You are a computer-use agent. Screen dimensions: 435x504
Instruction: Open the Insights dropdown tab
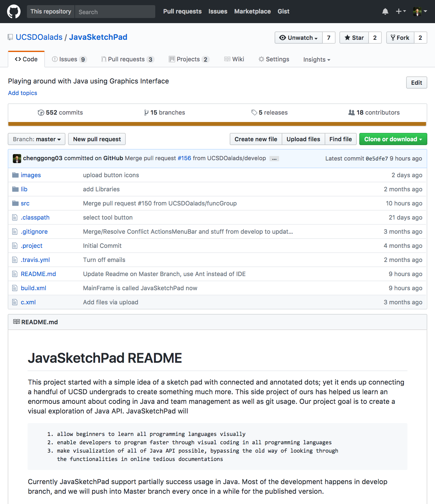coord(317,59)
